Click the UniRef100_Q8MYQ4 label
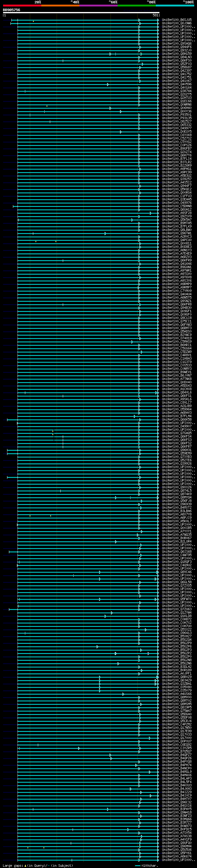The height and width of the screenshot is (868, 197). point(177,497)
